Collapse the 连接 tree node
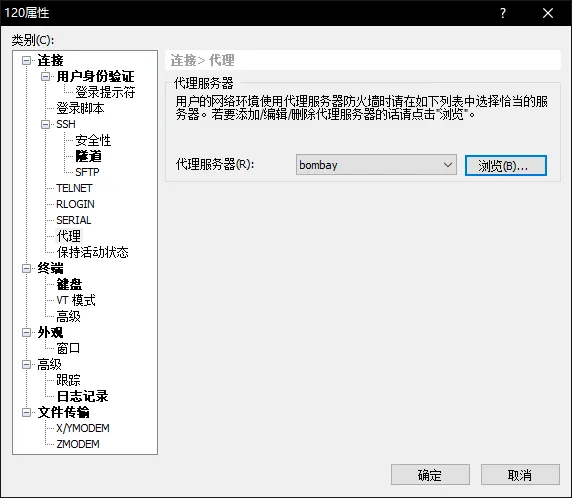572x498 pixels. click(26, 60)
